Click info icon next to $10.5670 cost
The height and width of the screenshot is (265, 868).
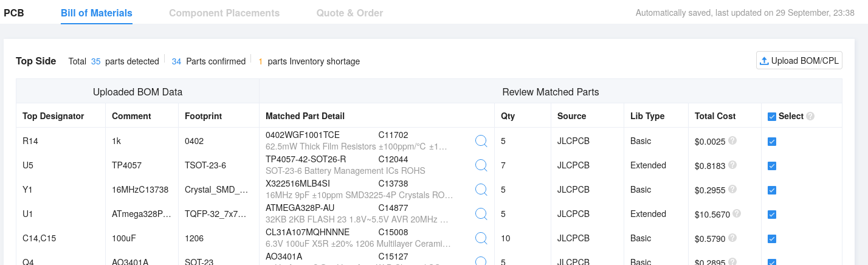[737, 213]
